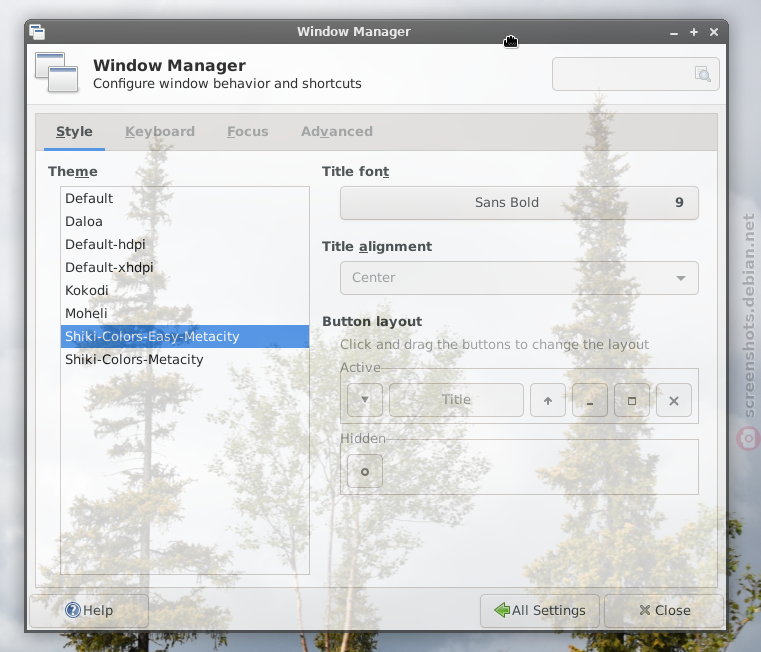Select the Shiki-Colors-Metacity theme
Viewport: 761px width, 652px height.
point(184,359)
